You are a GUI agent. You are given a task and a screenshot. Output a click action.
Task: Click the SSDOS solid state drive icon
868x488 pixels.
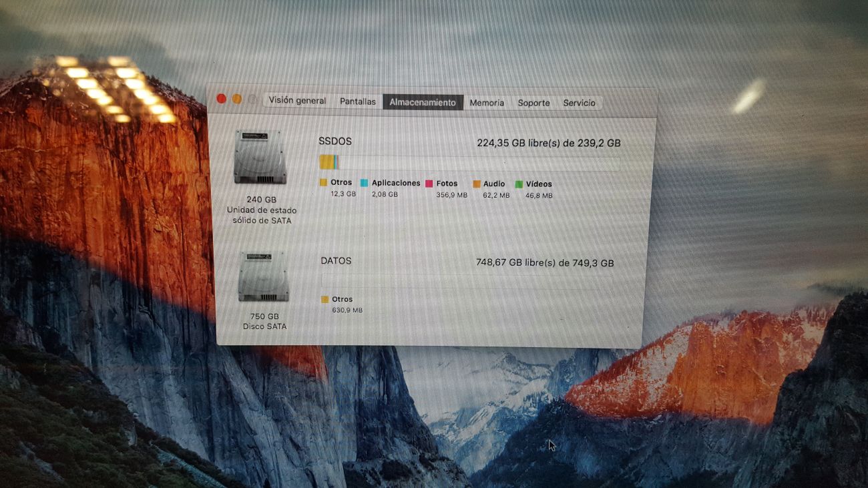click(260, 158)
